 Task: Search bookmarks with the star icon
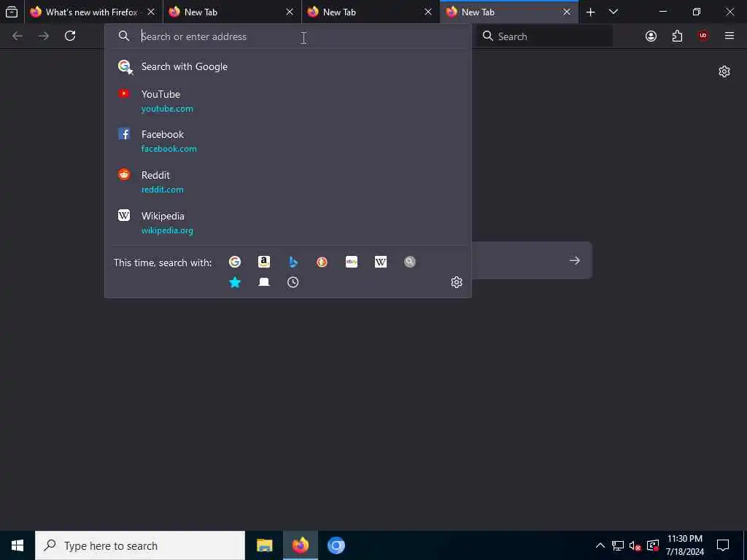(x=235, y=282)
